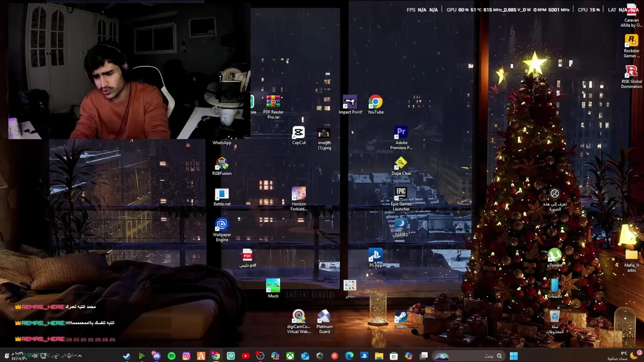Open the Recycle Bin desktop icon
This screenshot has width=644, height=362.
click(554, 322)
